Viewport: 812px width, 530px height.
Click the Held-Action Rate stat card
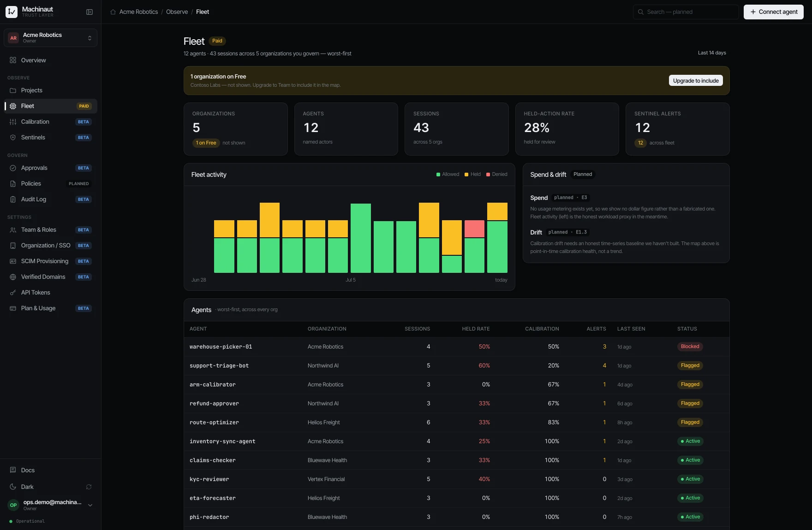click(x=567, y=129)
